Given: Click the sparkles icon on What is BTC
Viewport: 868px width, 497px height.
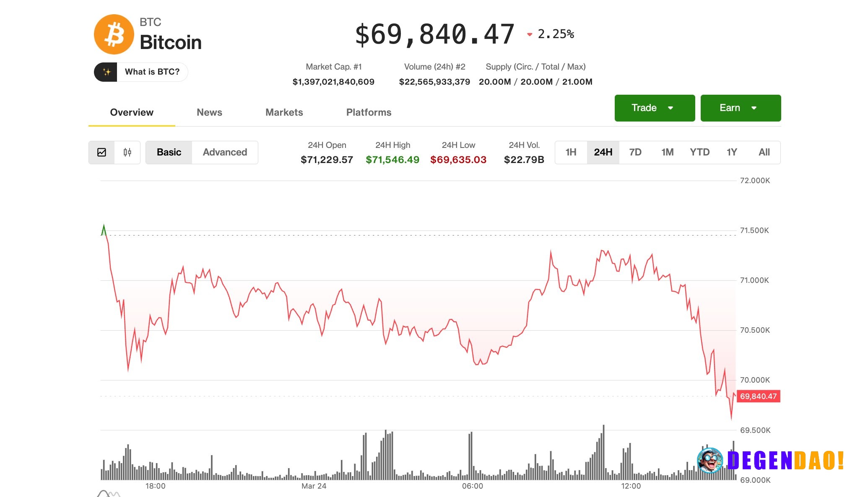Looking at the screenshot, I should click(x=107, y=72).
